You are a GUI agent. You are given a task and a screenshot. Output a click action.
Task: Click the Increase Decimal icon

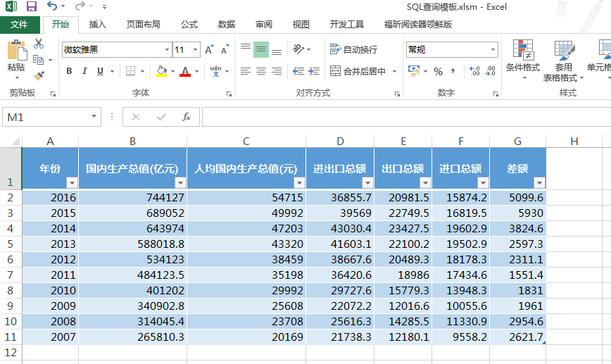(x=474, y=71)
